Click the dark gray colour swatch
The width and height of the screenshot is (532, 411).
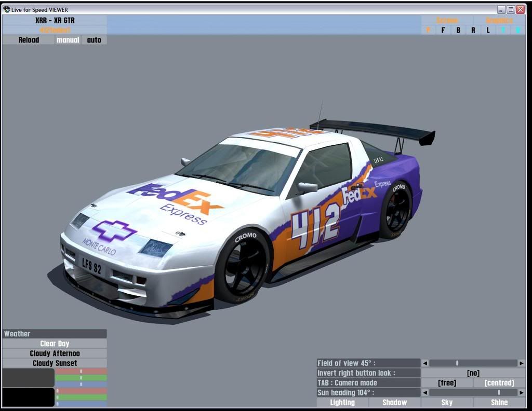29,377
